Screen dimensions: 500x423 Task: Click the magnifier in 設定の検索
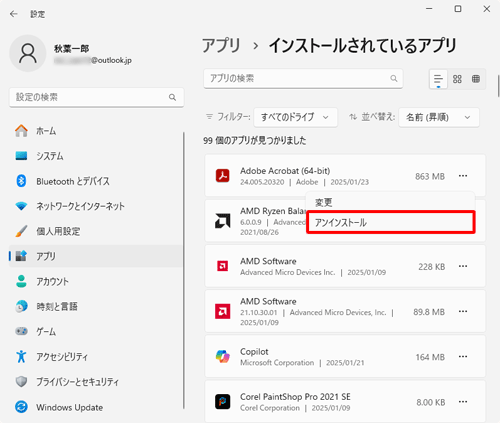(x=172, y=97)
